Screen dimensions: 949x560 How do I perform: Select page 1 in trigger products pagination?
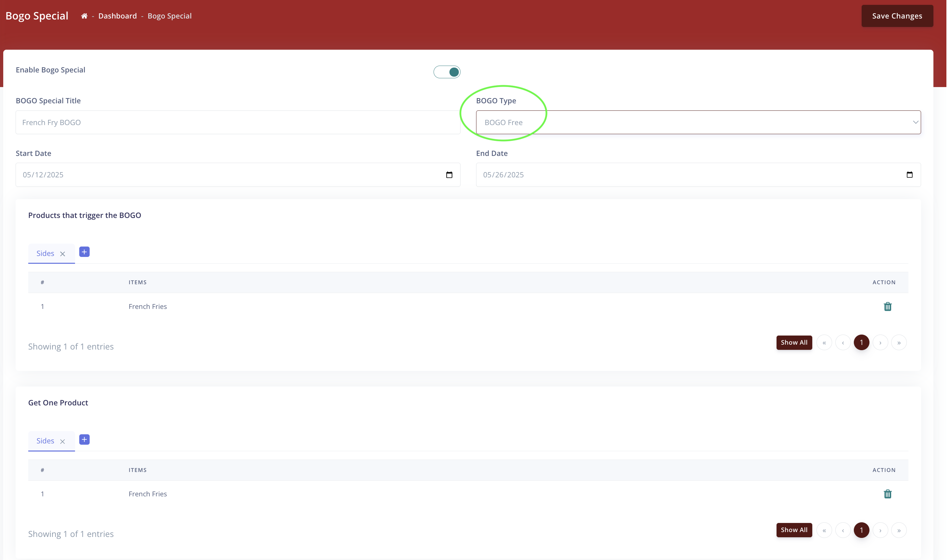tap(862, 343)
